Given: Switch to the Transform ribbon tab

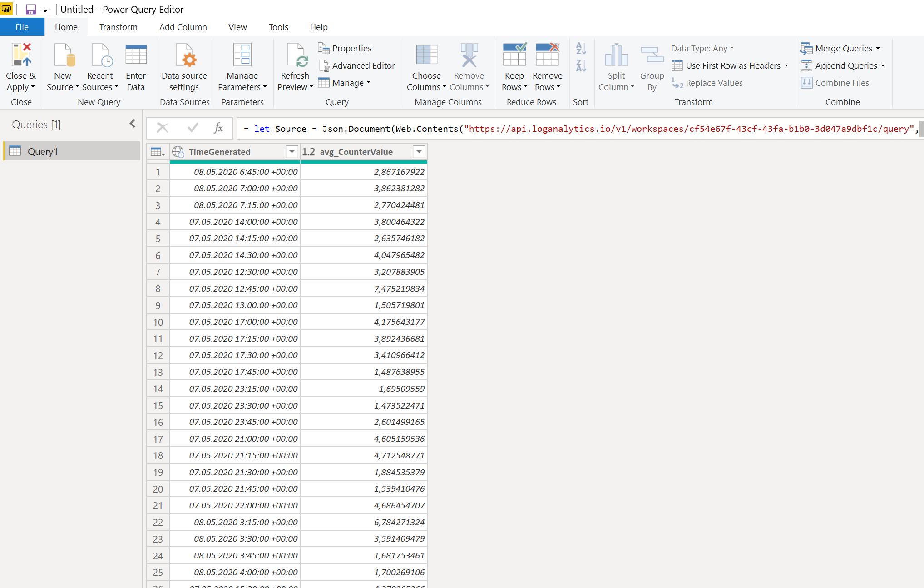Looking at the screenshot, I should pyautogui.click(x=118, y=27).
